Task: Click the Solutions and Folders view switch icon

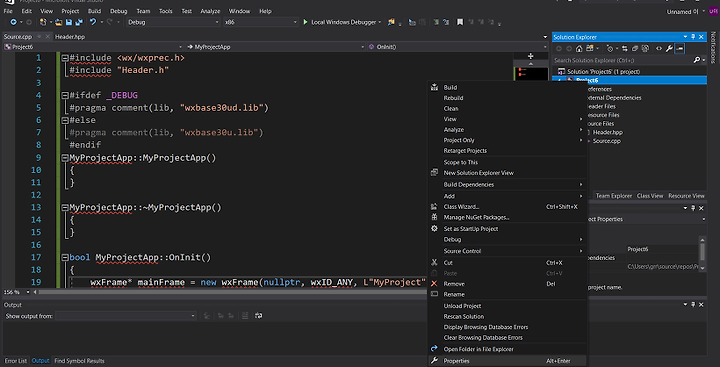Action: coord(590,48)
